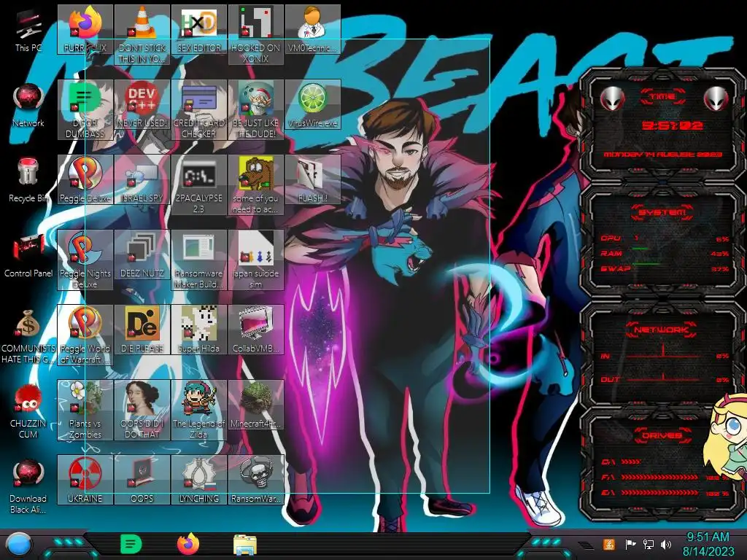Open File Explorer from the taskbar
This screenshot has width=747, height=560.
click(x=245, y=545)
